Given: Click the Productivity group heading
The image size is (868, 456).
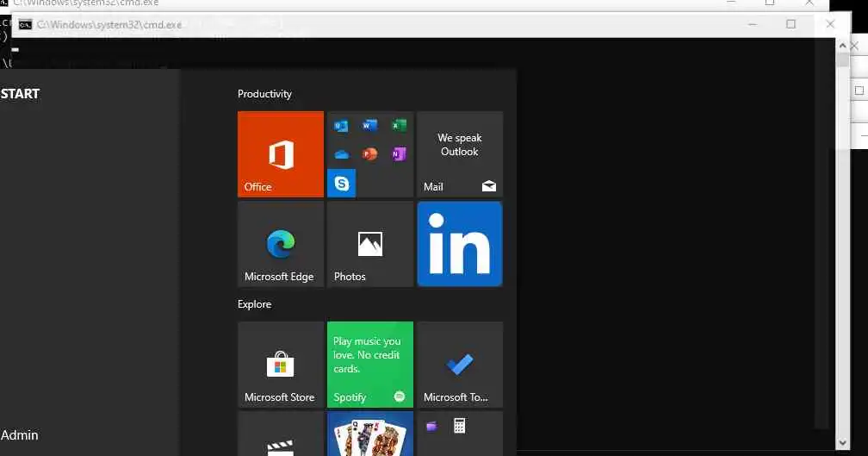Looking at the screenshot, I should point(264,94).
